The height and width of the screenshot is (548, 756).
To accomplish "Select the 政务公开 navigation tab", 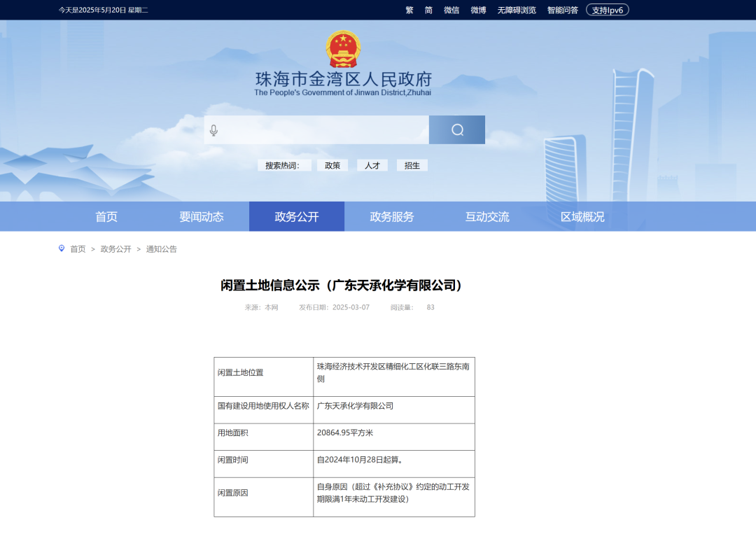I will tap(296, 216).
